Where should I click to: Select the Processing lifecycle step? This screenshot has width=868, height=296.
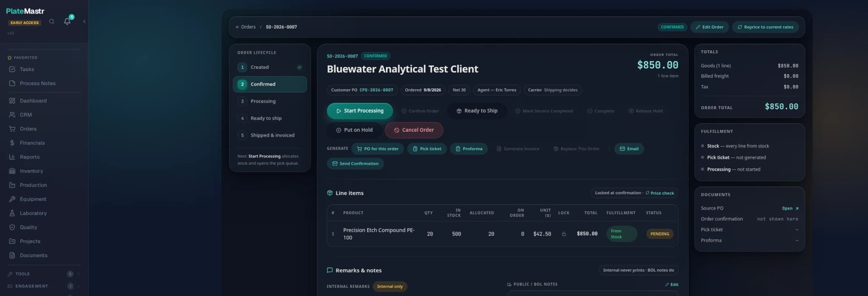click(x=270, y=101)
